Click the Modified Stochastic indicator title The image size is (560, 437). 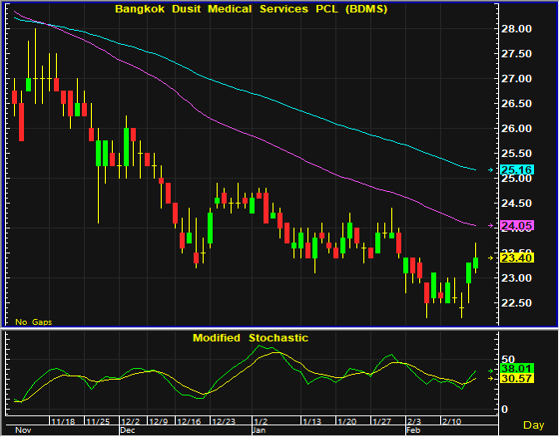pos(250,338)
